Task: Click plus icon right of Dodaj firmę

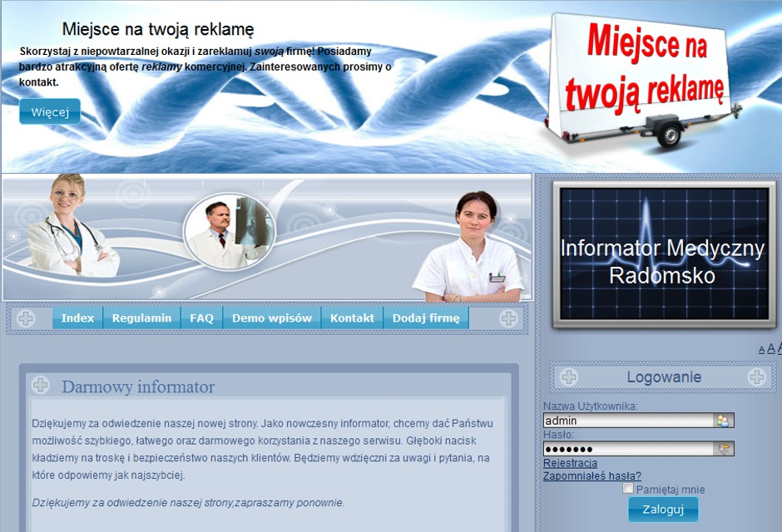Action: tap(507, 318)
